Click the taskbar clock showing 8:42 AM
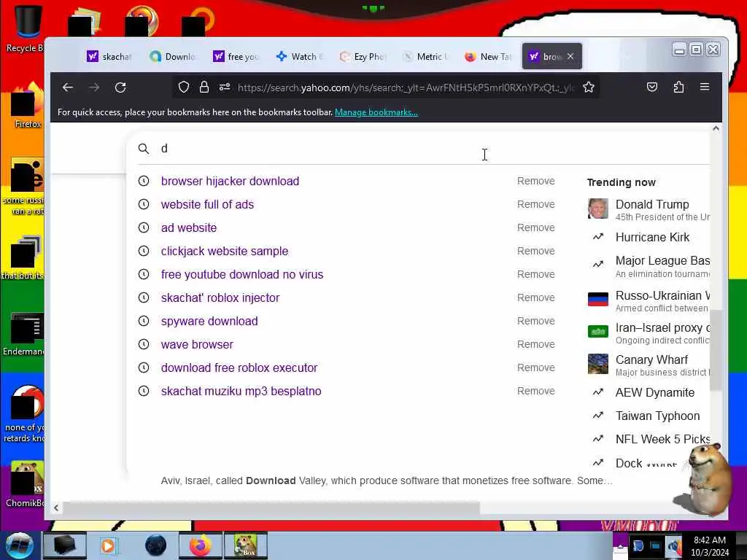Viewport: 747px width, 560px height. (709, 546)
